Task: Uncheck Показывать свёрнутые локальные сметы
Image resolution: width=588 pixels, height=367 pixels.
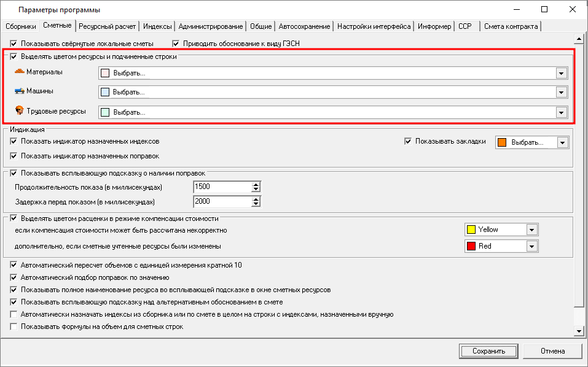Action: point(14,44)
